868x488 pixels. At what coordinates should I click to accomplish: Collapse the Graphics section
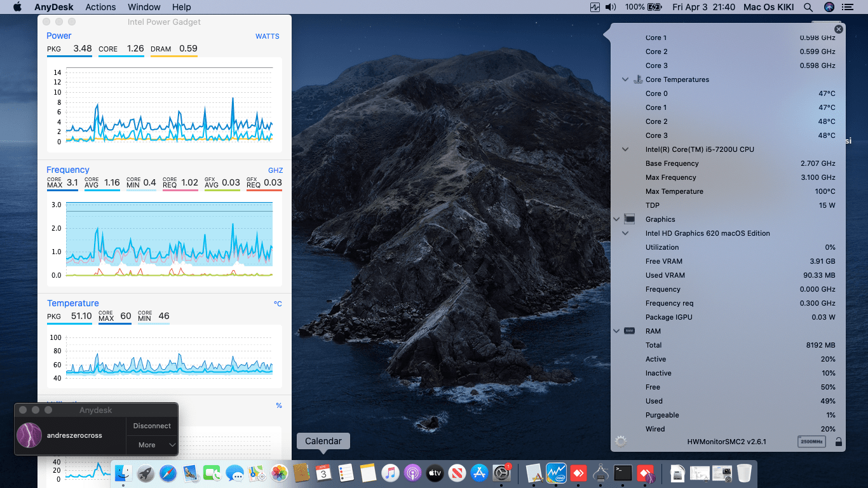pos(616,219)
